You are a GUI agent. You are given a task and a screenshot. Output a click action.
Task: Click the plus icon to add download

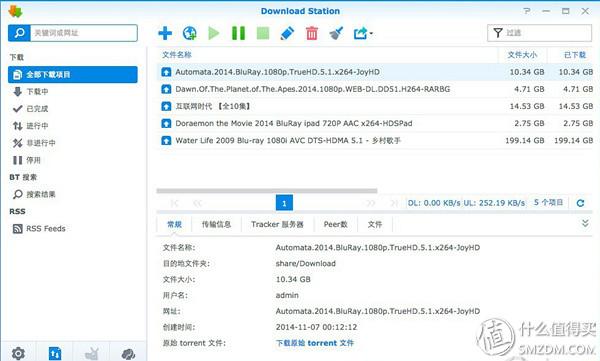165,33
